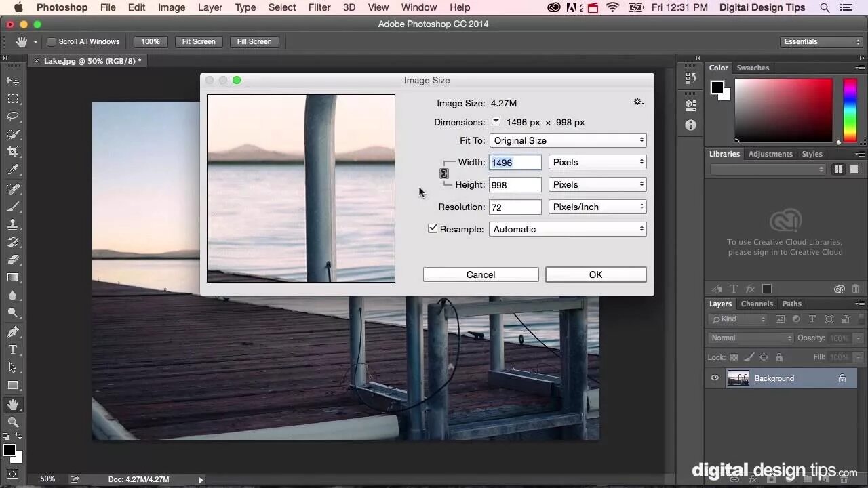Open the Dimensions unit disclosure arrow
The height and width of the screenshot is (488, 868).
[496, 121]
